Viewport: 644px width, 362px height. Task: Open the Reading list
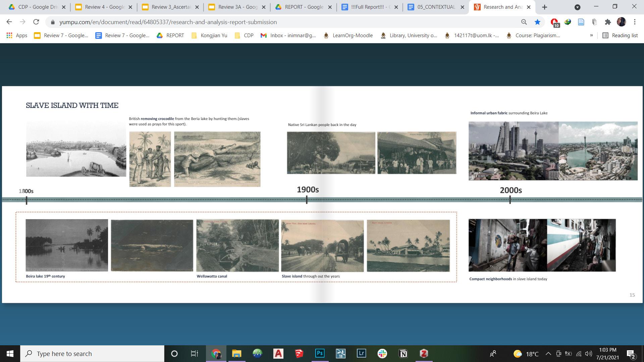(620, 36)
